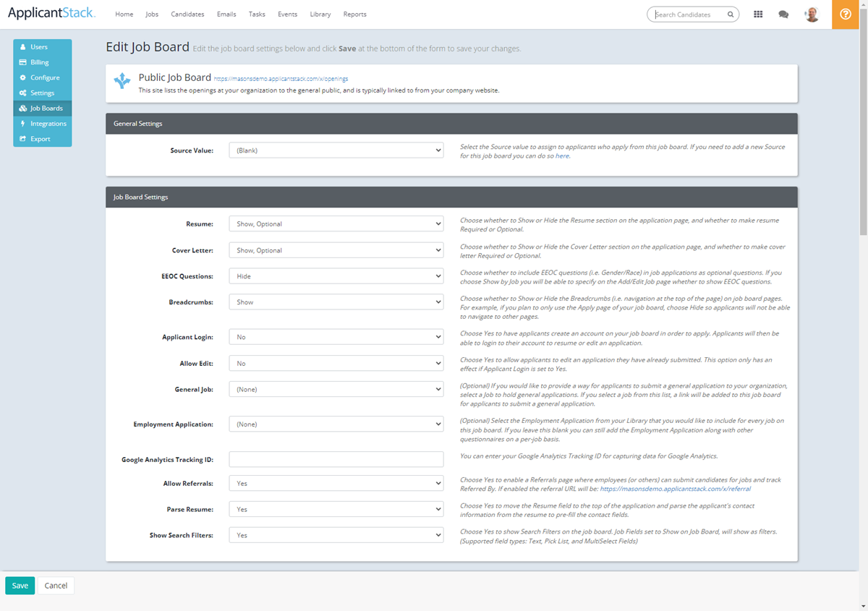868x611 pixels.
Task: Click the orange help question mark icon
Action: tap(845, 14)
